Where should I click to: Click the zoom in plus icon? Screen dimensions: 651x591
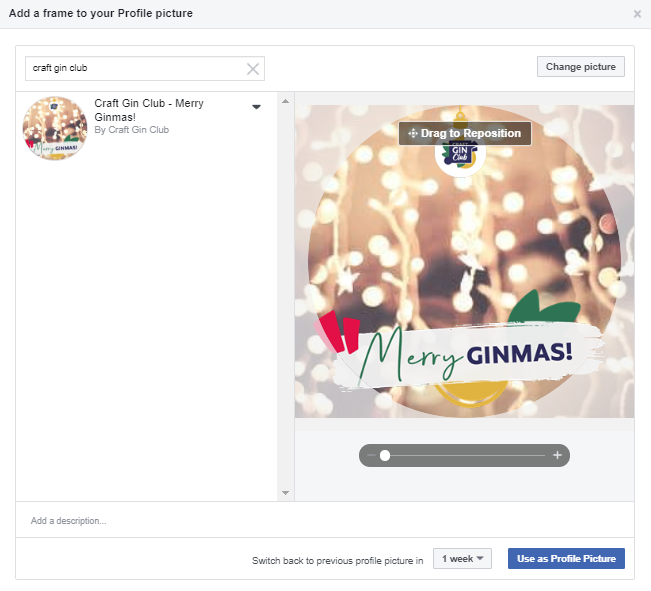pyautogui.click(x=557, y=455)
